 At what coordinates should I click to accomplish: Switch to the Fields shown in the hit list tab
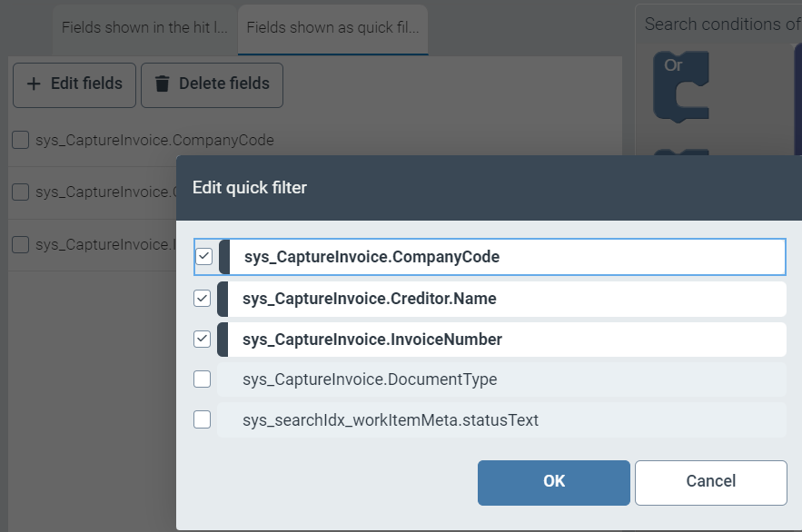coord(144,28)
